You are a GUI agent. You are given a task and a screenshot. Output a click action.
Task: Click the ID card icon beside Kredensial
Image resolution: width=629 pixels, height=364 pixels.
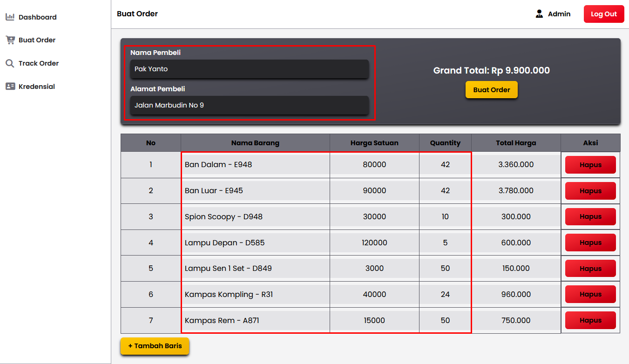click(9, 86)
